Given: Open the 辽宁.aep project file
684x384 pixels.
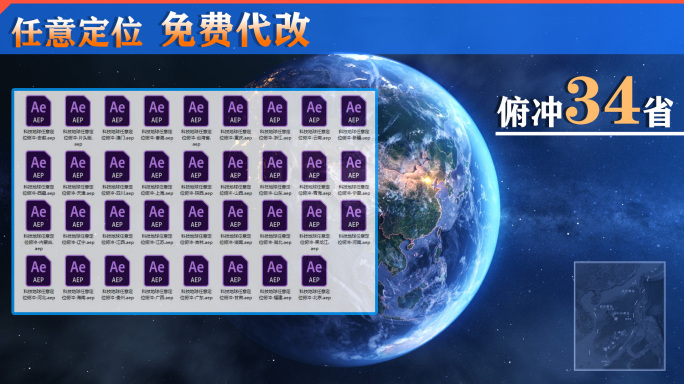Looking at the screenshot, I should pos(78,216).
